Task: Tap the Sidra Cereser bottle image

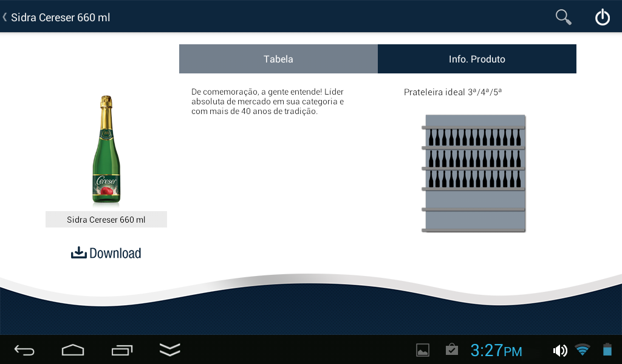Action: (106, 150)
